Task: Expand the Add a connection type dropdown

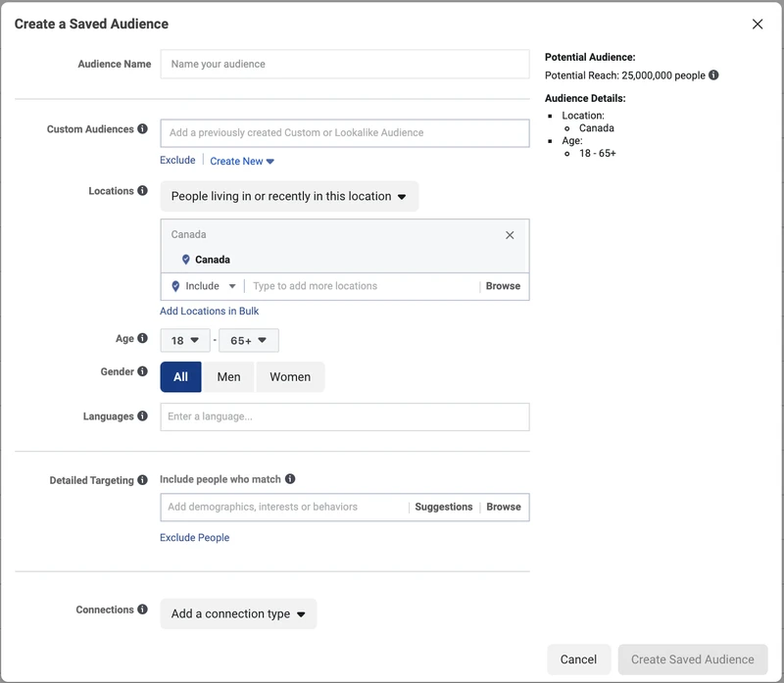Action: [238, 613]
